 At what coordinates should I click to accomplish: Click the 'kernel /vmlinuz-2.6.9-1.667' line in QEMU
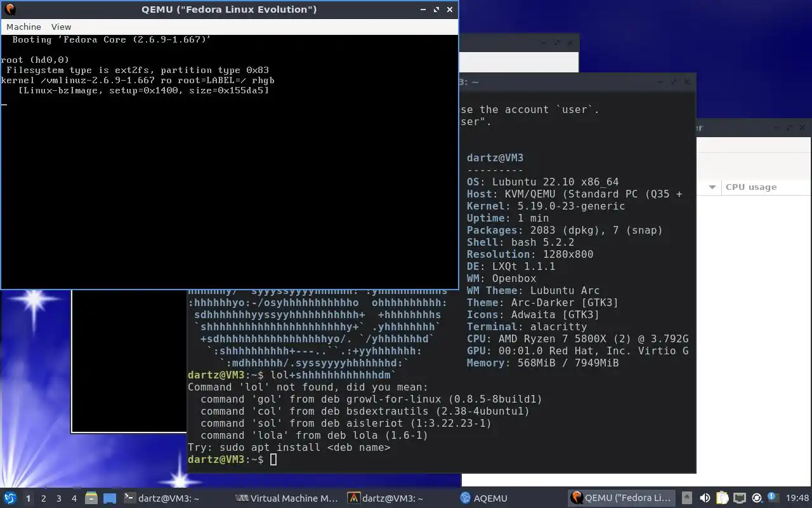(138, 81)
